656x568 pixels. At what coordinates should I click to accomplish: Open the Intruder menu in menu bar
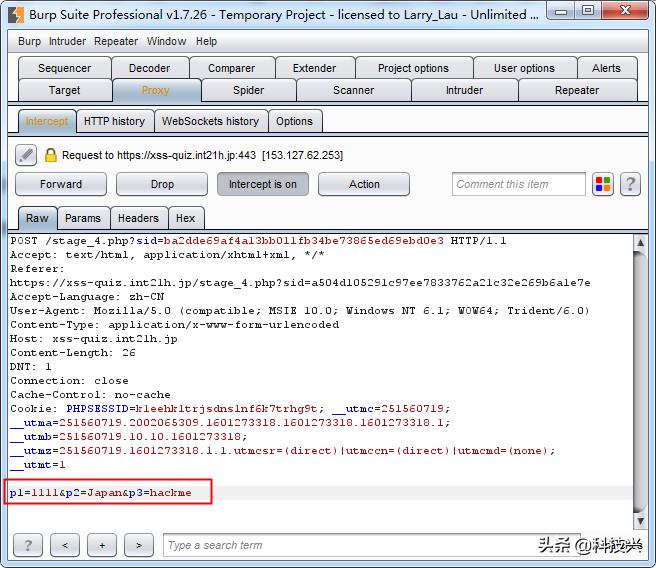pos(67,41)
